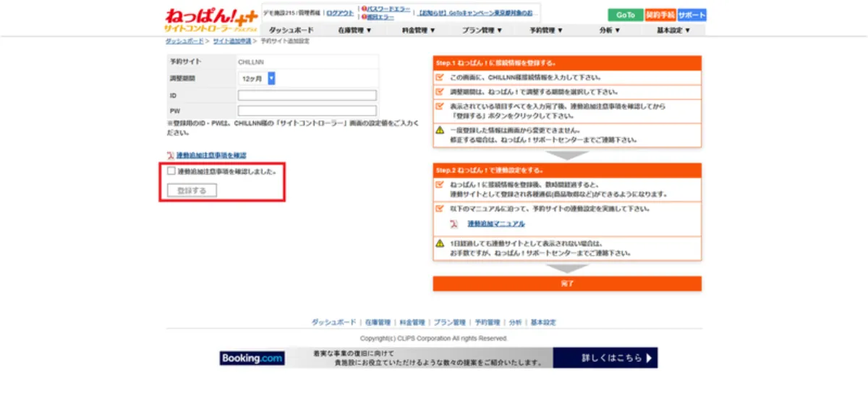This screenshot has width=868, height=409.
Task: Expand the プラン管理 menu
Action: (x=482, y=30)
